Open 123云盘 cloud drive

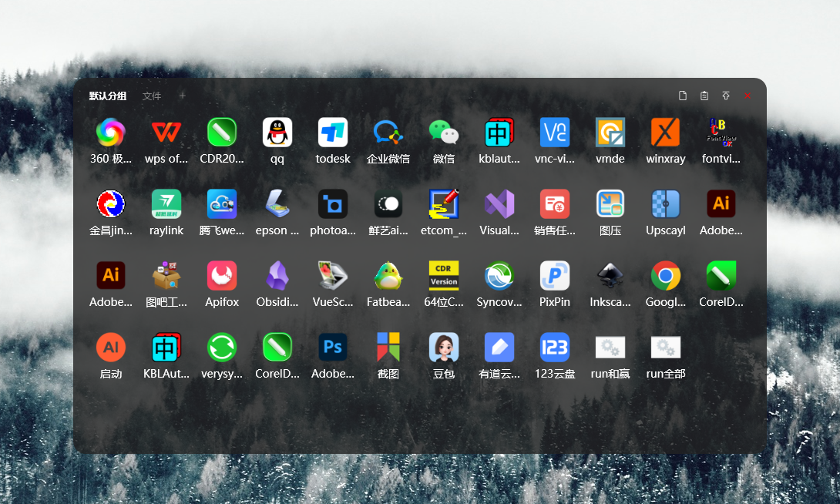pyautogui.click(x=555, y=348)
